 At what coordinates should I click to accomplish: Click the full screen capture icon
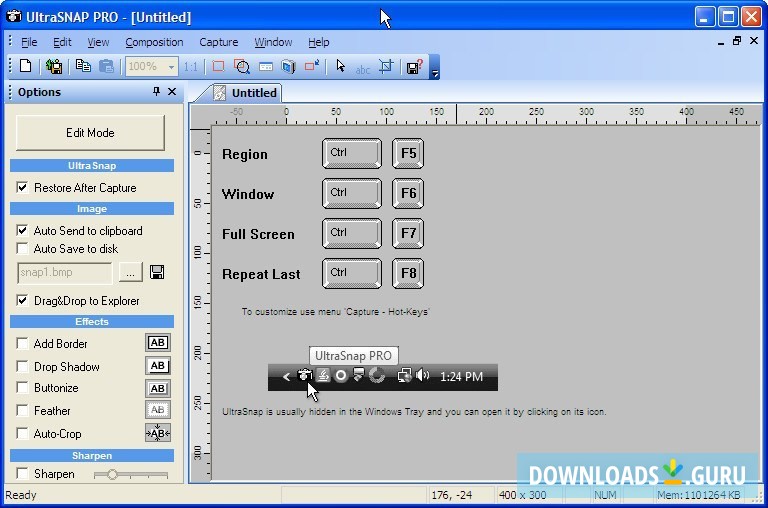288,66
